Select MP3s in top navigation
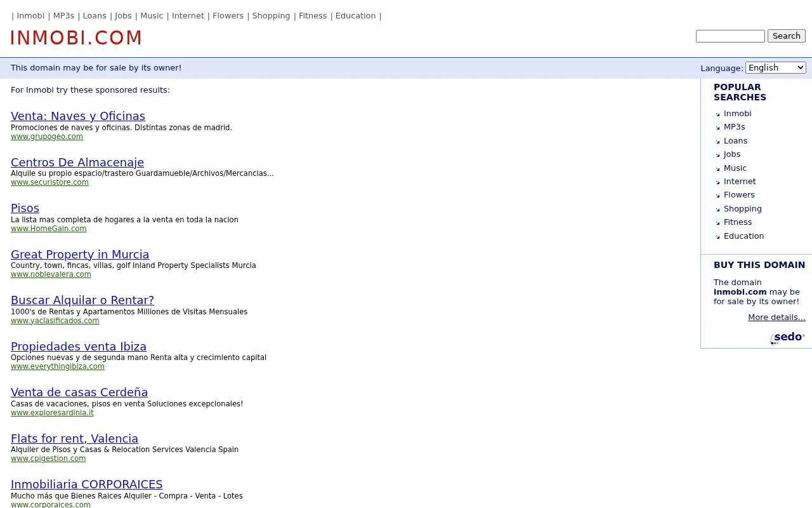812x508 pixels. [x=63, y=16]
